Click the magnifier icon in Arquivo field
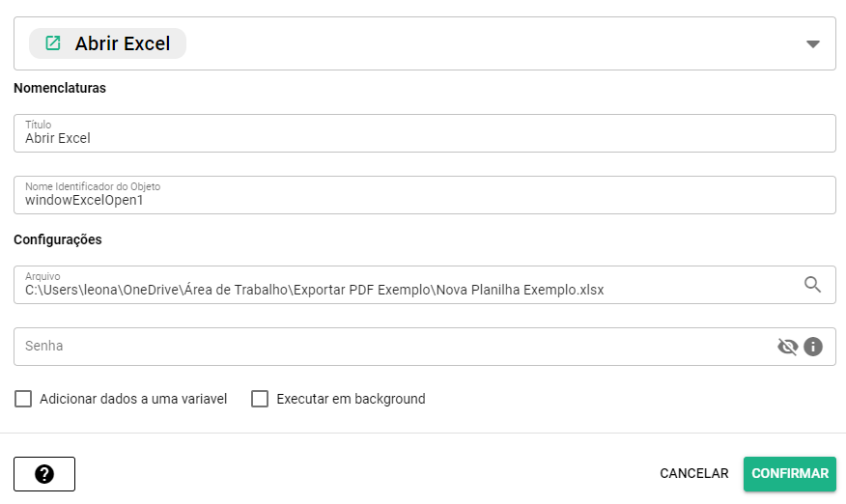Screen dimensions: 846x504 [x=812, y=284]
